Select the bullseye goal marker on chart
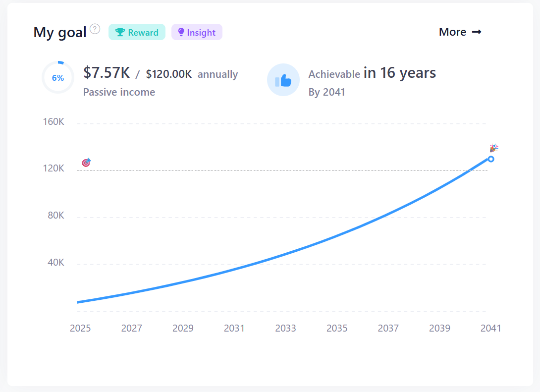 [x=86, y=163]
